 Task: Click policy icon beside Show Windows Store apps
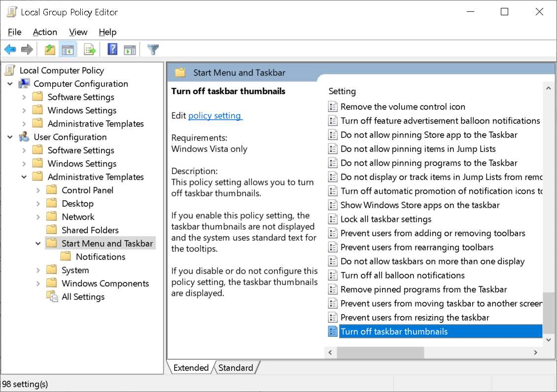tap(333, 205)
